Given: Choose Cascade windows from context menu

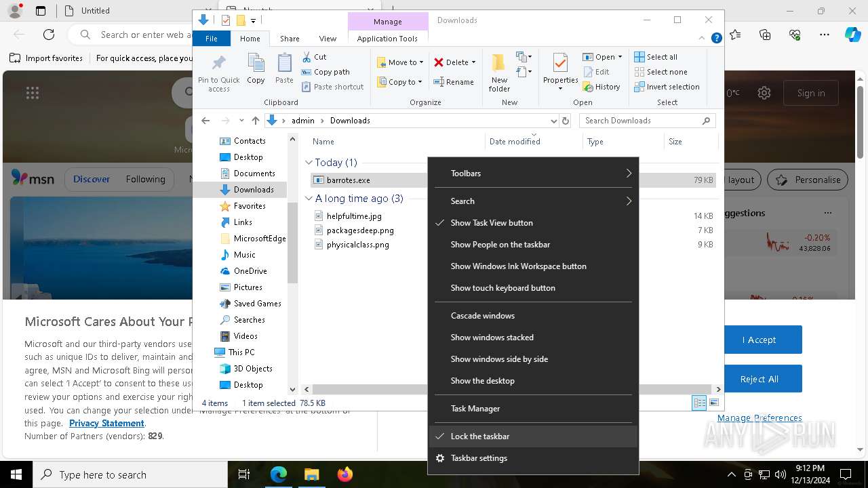Looking at the screenshot, I should coord(534,316).
